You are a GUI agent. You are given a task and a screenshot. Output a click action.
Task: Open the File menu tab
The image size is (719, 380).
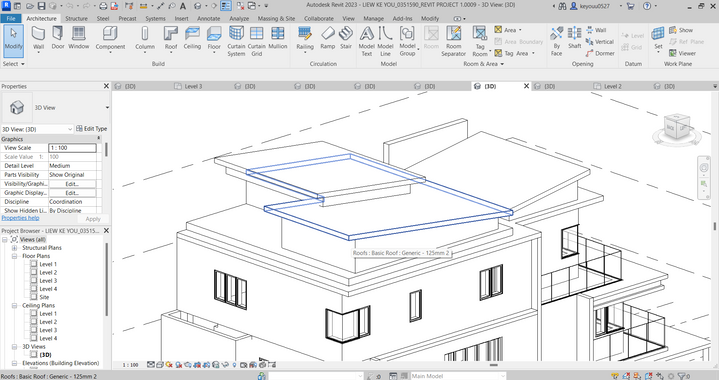11,18
